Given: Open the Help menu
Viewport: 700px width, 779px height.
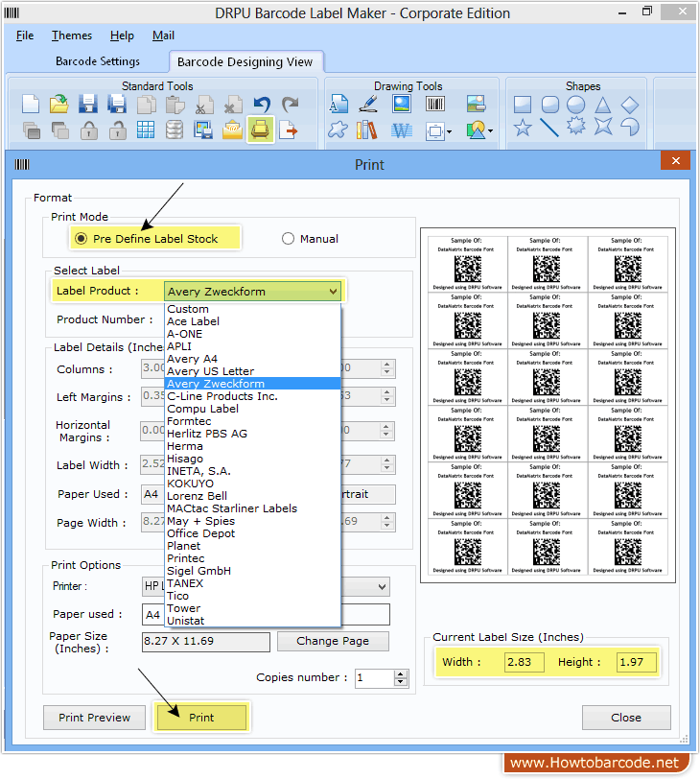Looking at the screenshot, I should (x=122, y=35).
